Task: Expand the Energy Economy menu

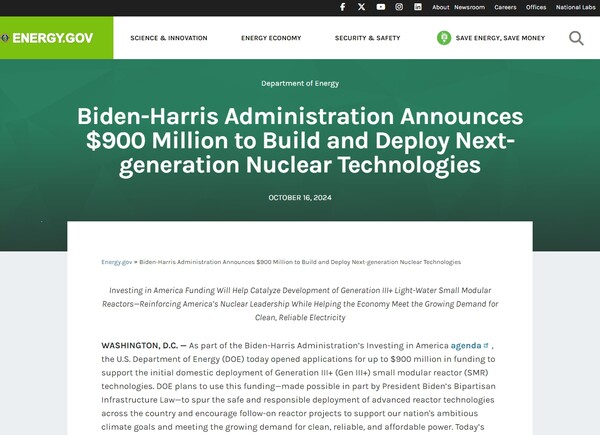Action: (271, 38)
